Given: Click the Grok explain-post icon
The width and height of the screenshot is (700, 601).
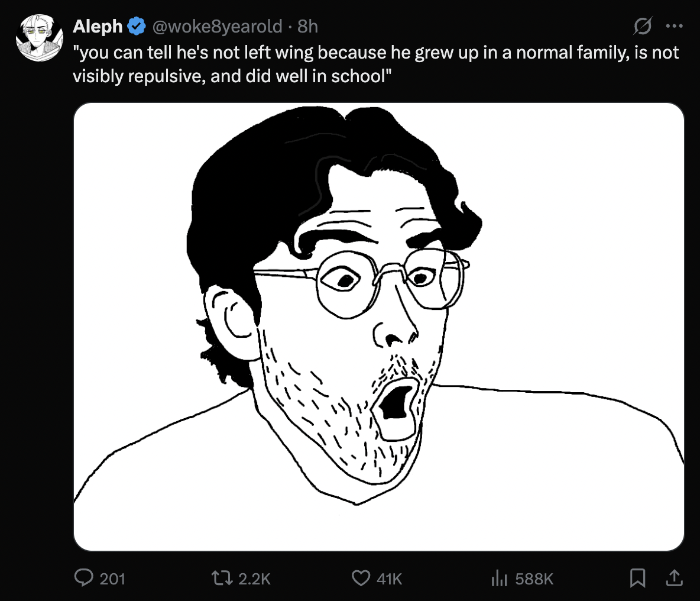Looking at the screenshot, I should (x=643, y=27).
